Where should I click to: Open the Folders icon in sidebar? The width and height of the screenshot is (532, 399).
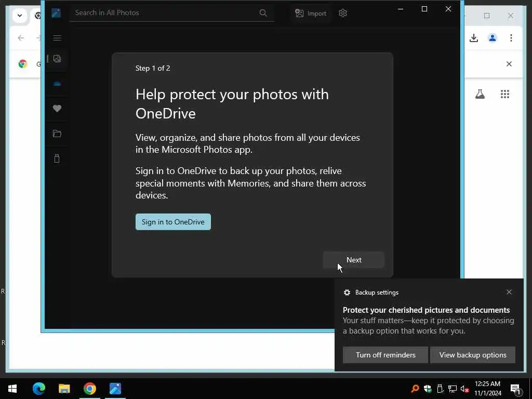pos(57,134)
